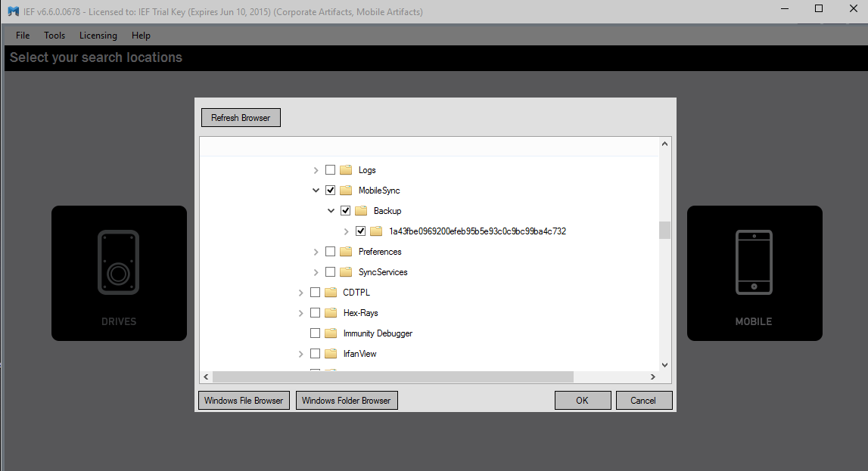868x471 pixels.
Task: Confirm selection with OK button
Action: click(x=583, y=400)
